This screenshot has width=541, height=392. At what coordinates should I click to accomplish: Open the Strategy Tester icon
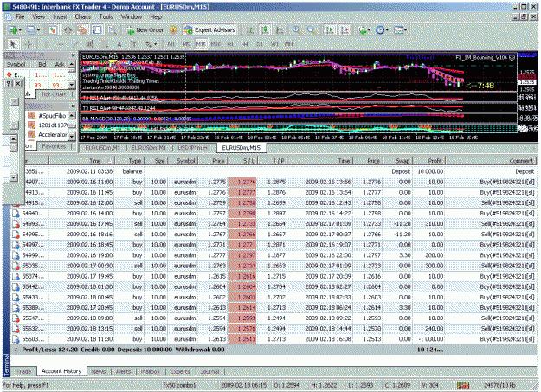pos(113,30)
